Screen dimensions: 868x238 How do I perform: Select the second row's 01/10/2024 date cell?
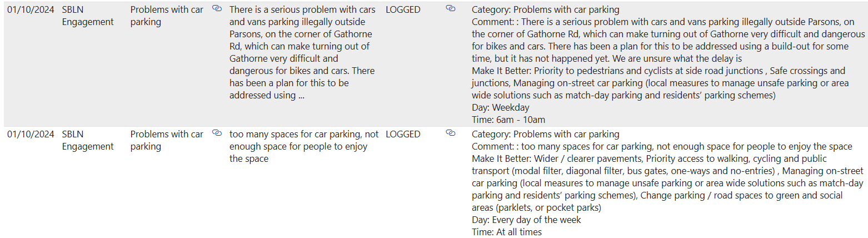(31, 135)
